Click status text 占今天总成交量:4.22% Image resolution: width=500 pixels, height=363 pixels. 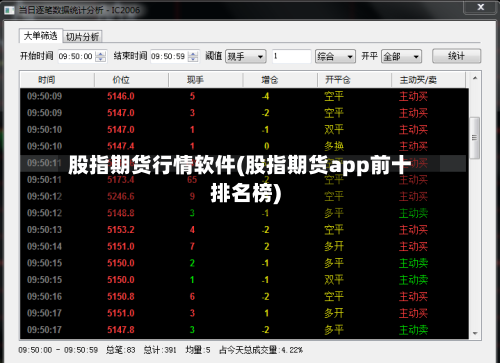[x=261, y=350]
